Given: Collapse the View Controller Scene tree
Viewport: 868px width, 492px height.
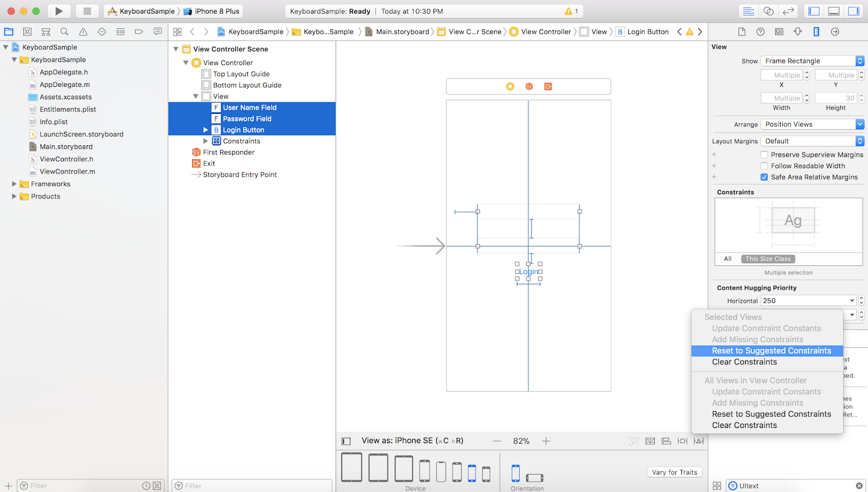Looking at the screenshot, I should (x=176, y=49).
